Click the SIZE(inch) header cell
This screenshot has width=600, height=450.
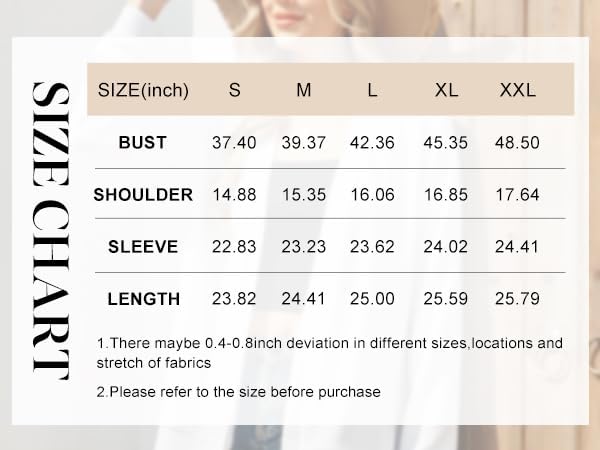143,90
